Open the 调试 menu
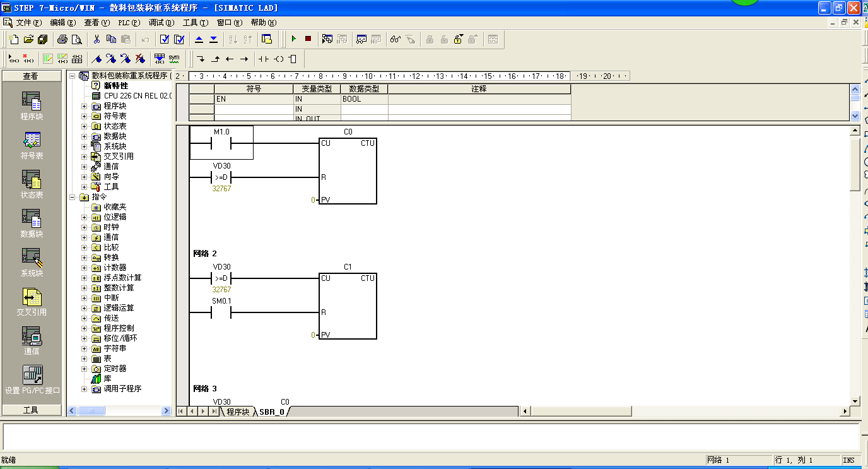This screenshot has width=868, height=469. pyautogui.click(x=161, y=23)
